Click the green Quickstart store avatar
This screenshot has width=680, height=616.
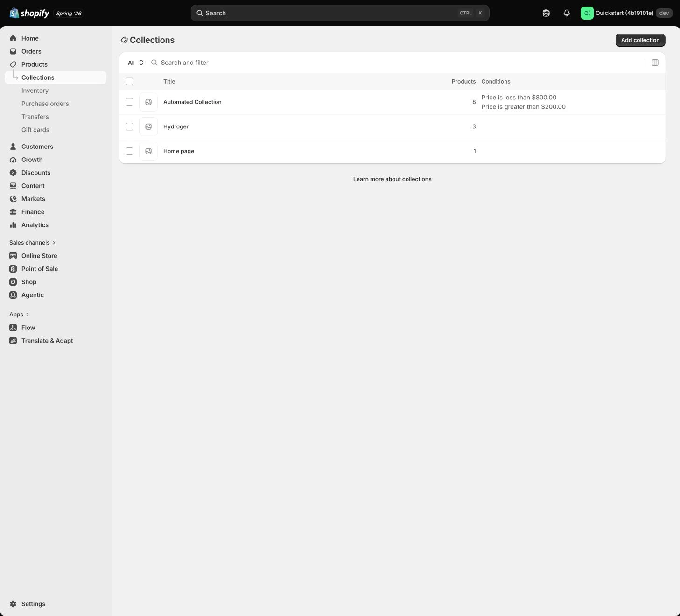click(587, 13)
